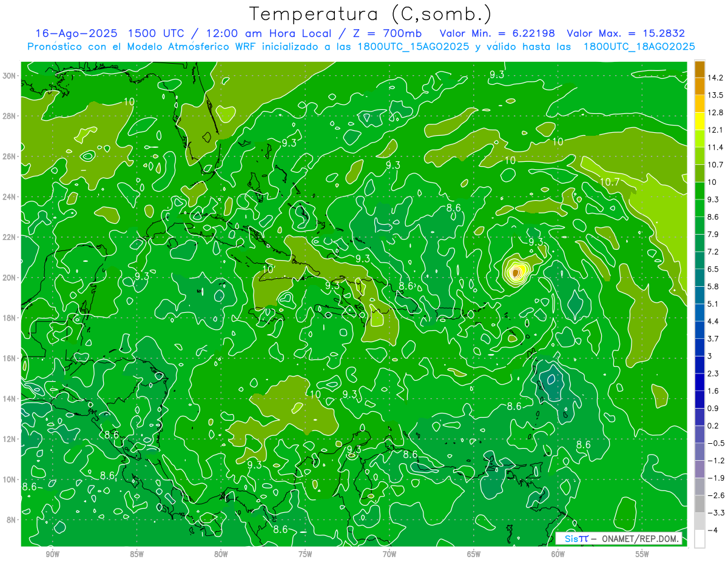Screen dimensions: 728x562
Task: Click the purple swatch between -1.9 and -1.2
Action: tap(699, 469)
